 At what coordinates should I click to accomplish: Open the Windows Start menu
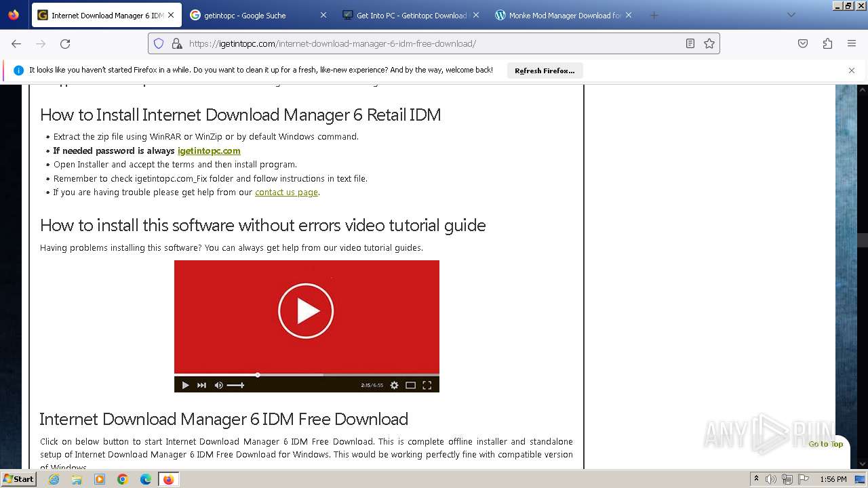point(18,479)
